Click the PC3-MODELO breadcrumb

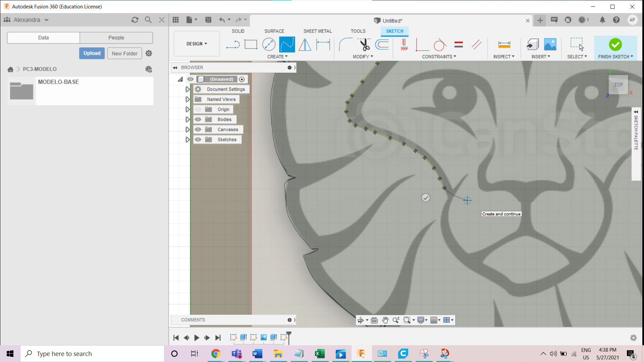(x=40, y=69)
